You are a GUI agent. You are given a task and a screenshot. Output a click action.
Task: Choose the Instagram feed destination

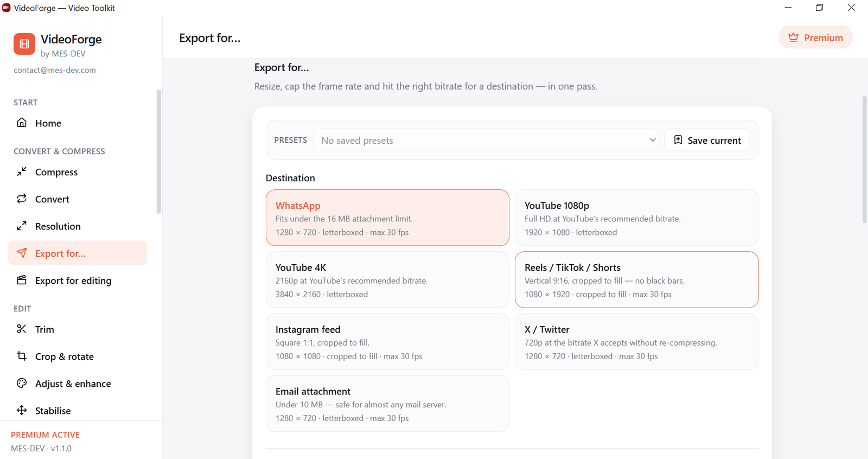point(387,341)
